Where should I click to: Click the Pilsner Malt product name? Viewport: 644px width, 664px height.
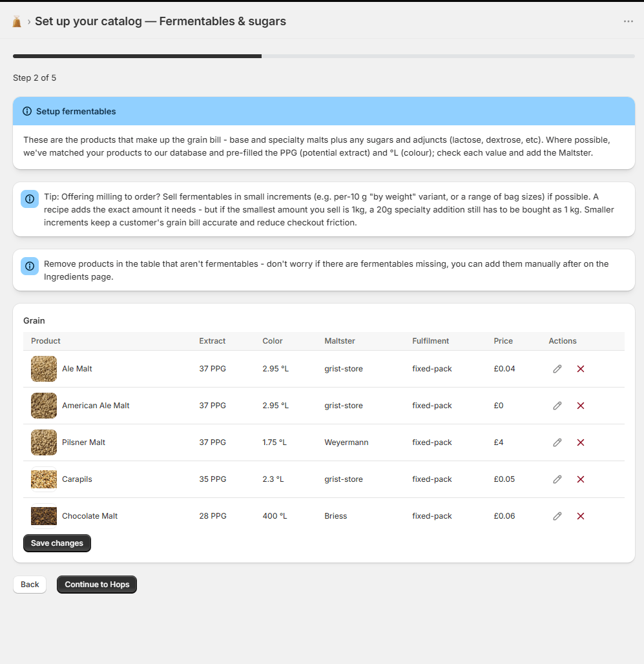83,442
